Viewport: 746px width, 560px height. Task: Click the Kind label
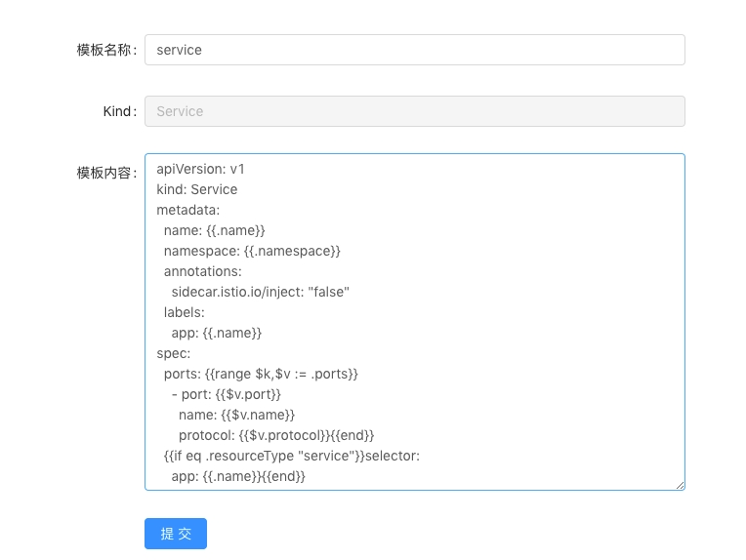[x=119, y=111]
